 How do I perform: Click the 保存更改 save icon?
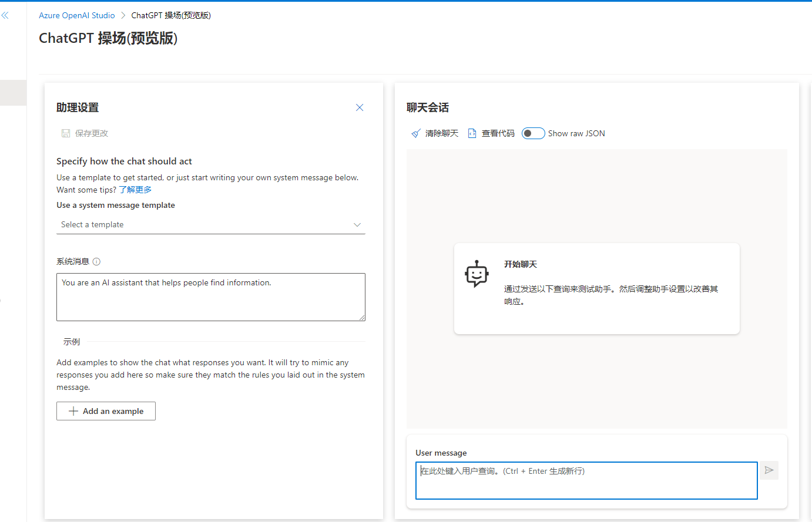coord(66,133)
